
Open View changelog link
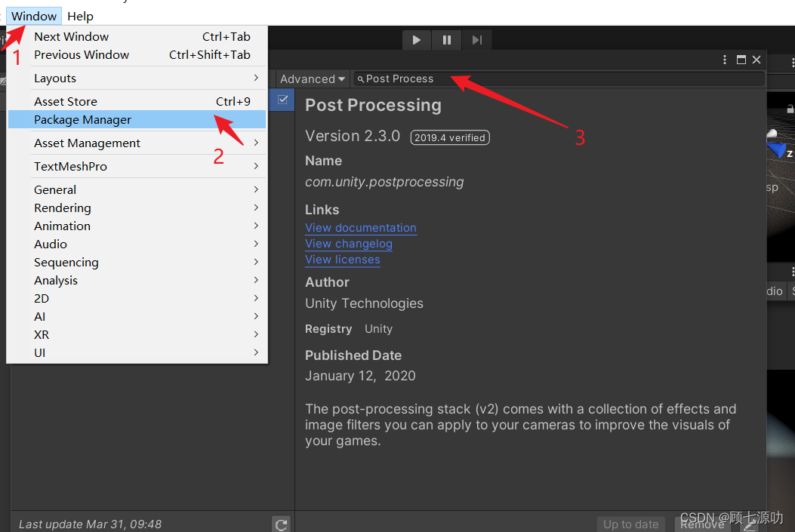pyautogui.click(x=349, y=244)
